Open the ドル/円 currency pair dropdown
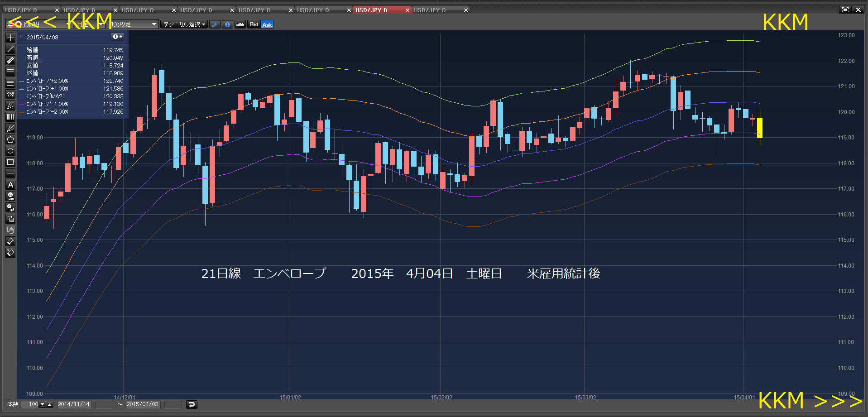Screen dimensions: 868x417 pos(39,24)
